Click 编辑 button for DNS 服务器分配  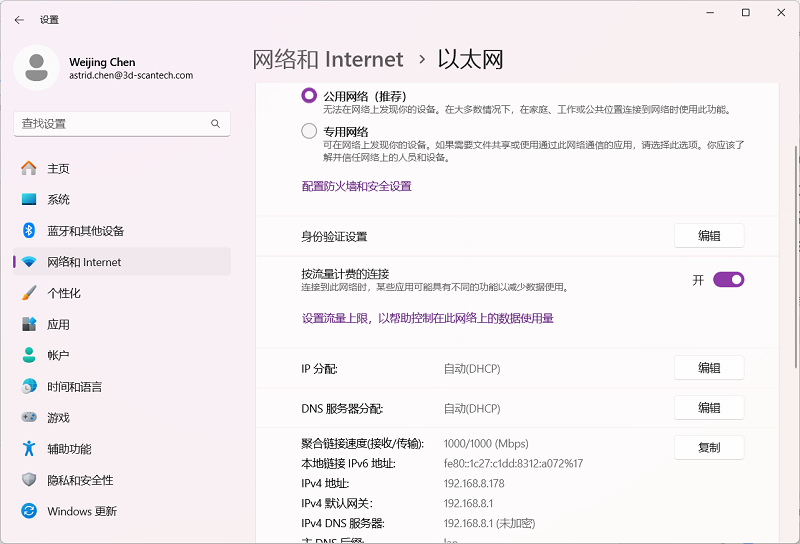pyautogui.click(x=709, y=408)
